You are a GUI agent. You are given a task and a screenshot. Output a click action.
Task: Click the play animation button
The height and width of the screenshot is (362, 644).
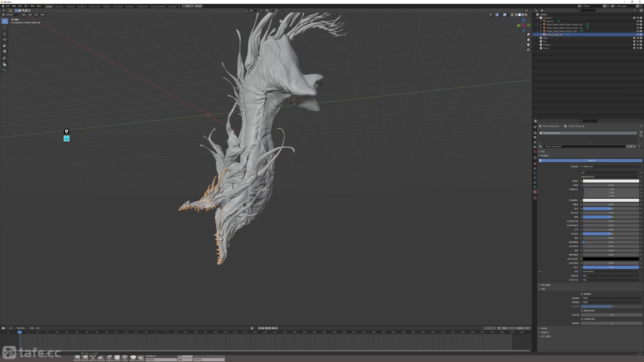pos(269,328)
